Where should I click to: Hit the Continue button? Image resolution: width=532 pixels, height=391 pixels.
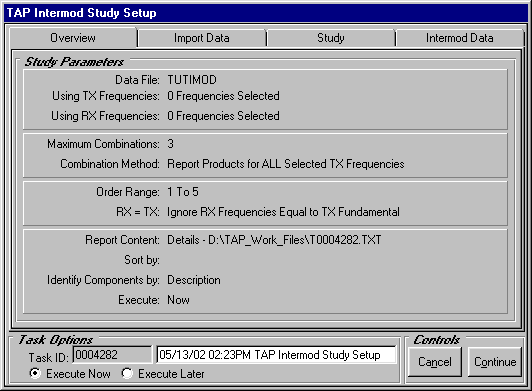495,362
